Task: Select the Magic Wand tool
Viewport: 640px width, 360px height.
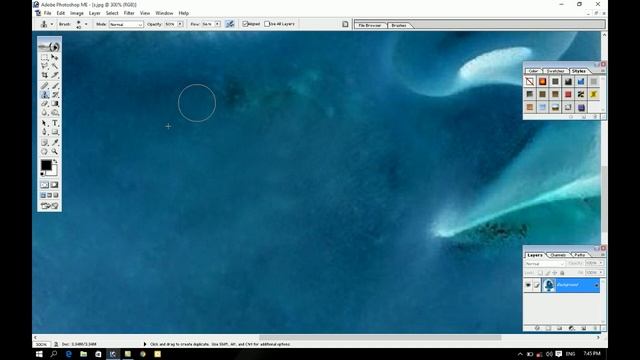Action: coord(55,66)
